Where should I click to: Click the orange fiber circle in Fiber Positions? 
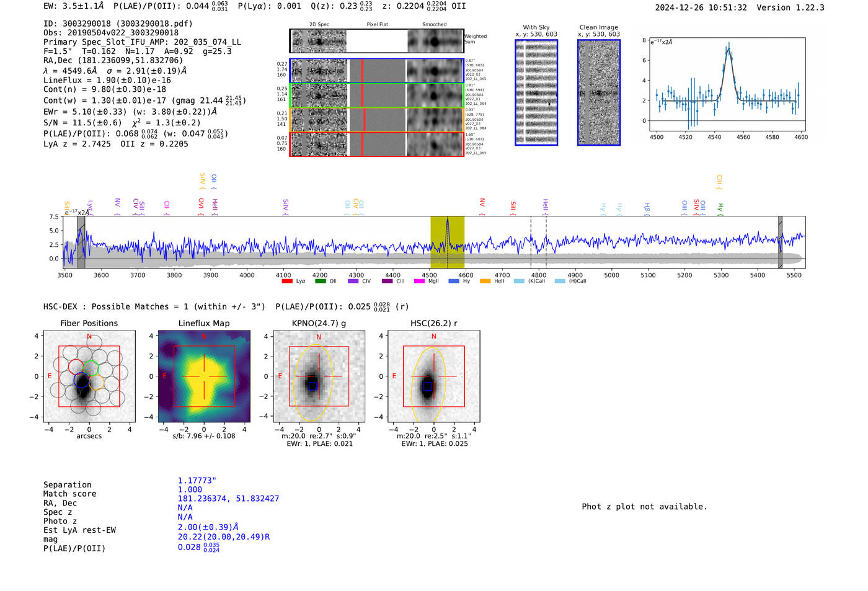[97, 382]
